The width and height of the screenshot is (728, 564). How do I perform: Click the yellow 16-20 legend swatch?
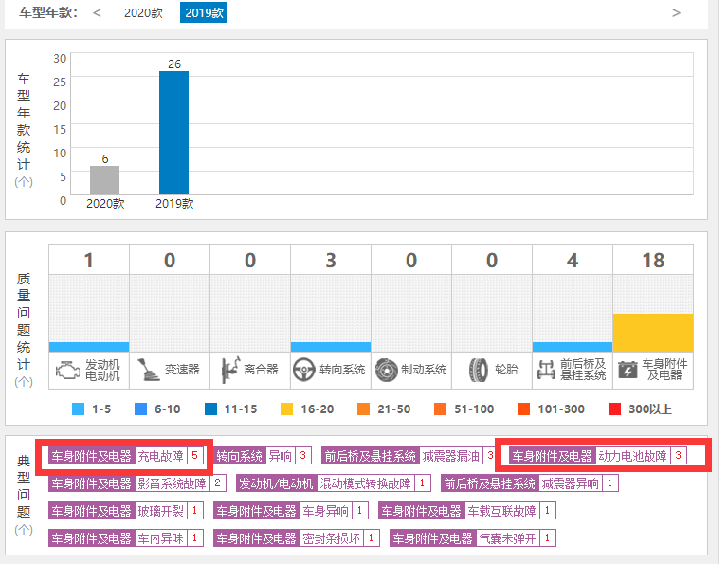(287, 409)
